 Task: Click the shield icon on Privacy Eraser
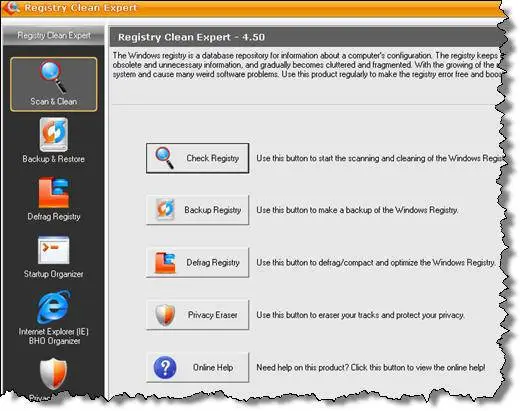[x=165, y=315]
